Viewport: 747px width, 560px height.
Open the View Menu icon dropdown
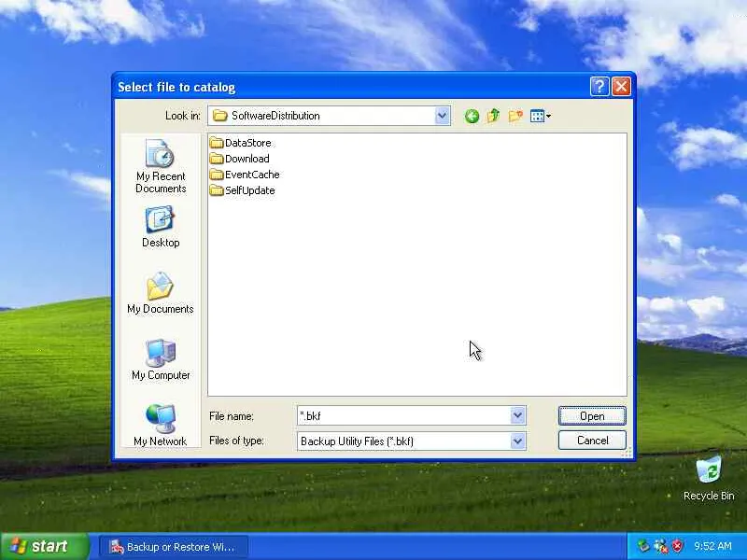[x=541, y=116]
